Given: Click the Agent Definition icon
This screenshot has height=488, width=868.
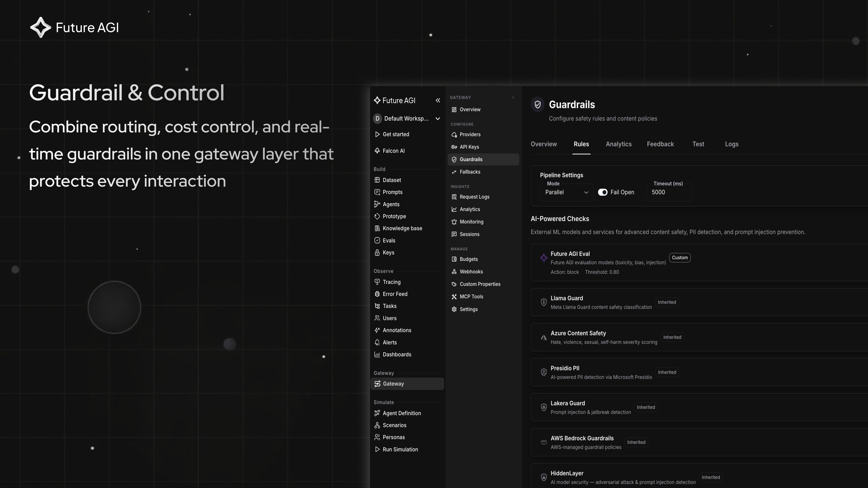Looking at the screenshot, I should point(377,413).
